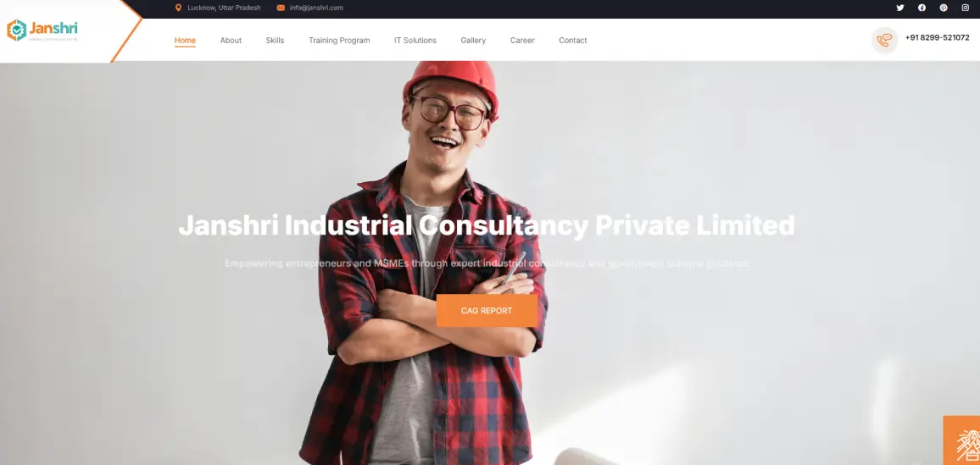980x465 pixels.
Task: Open the Pinterest social icon
Action: [944, 8]
